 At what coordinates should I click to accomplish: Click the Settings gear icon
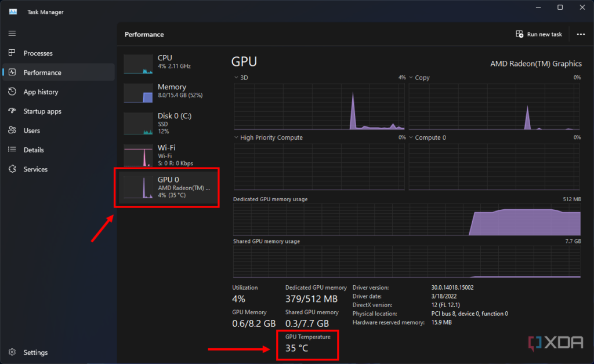point(12,352)
